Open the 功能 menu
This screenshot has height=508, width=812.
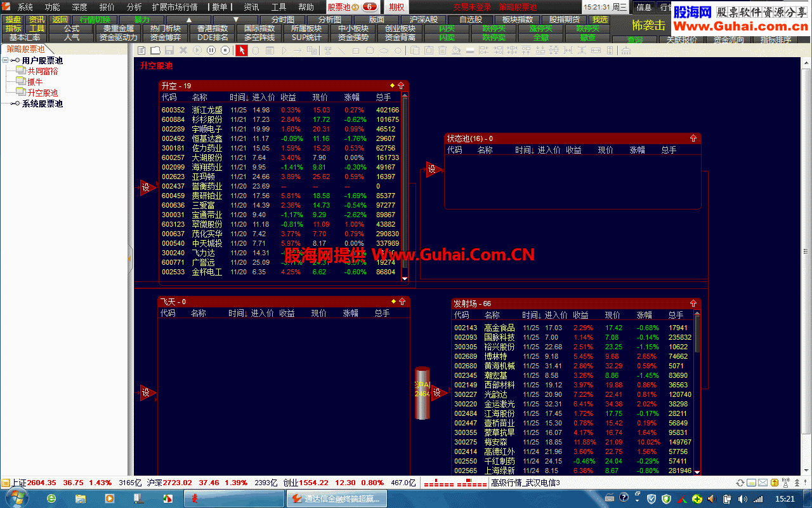tap(52, 7)
